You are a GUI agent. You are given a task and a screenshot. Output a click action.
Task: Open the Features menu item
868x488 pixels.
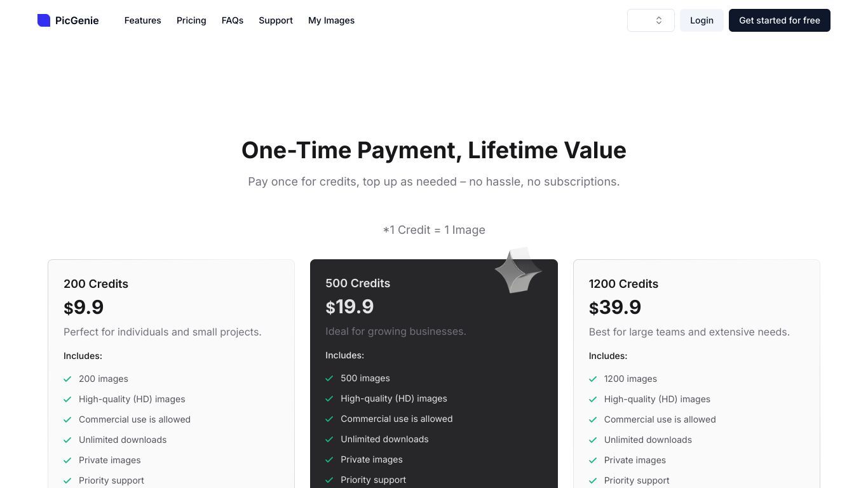click(143, 20)
